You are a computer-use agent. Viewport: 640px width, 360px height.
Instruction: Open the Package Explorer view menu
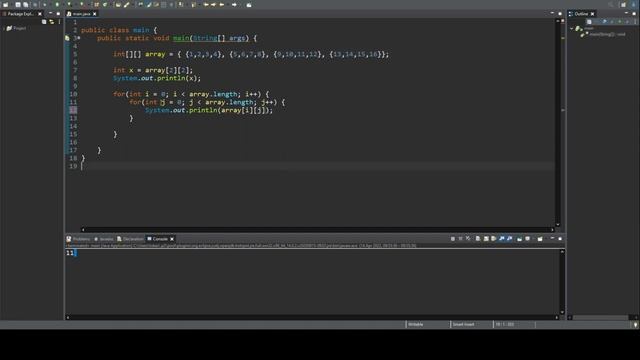[x=60, y=22]
